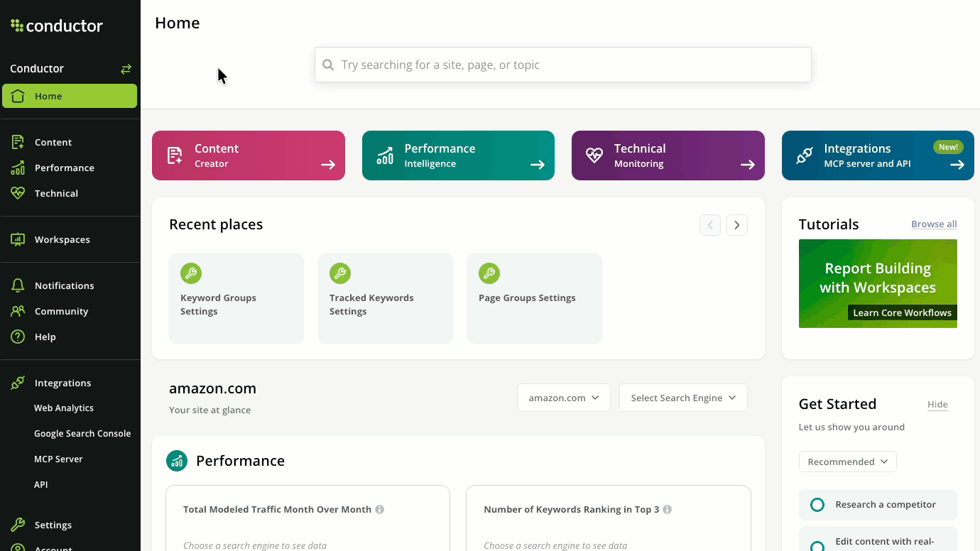The height and width of the screenshot is (551, 980).
Task: Click wrench icon on Tracked Keywords Settings
Action: click(x=340, y=273)
